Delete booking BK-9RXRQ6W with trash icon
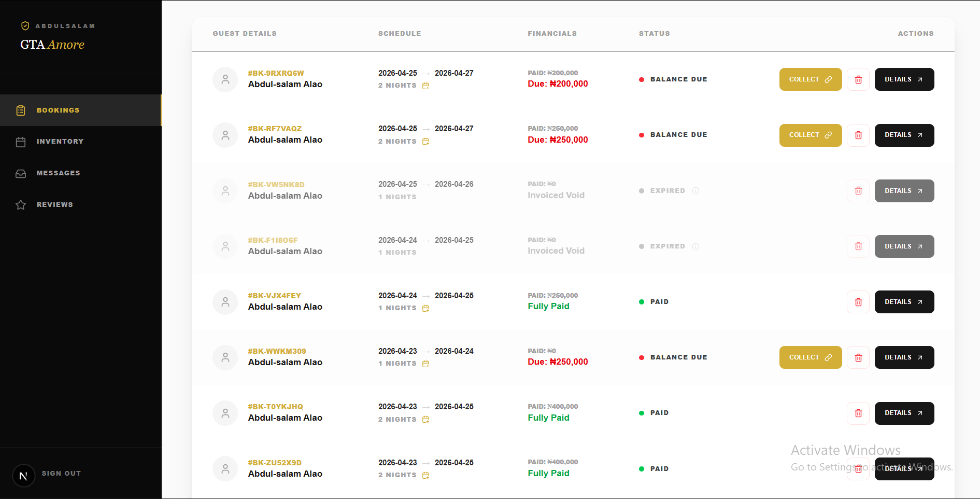The image size is (980, 499). pos(858,79)
